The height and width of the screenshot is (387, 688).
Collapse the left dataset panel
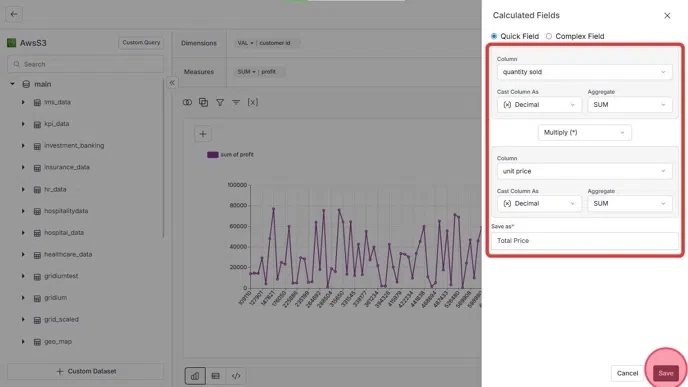tap(172, 82)
